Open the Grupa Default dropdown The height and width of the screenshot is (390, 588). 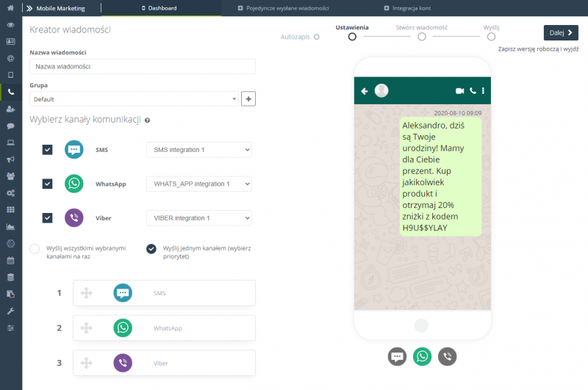point(135,99)
